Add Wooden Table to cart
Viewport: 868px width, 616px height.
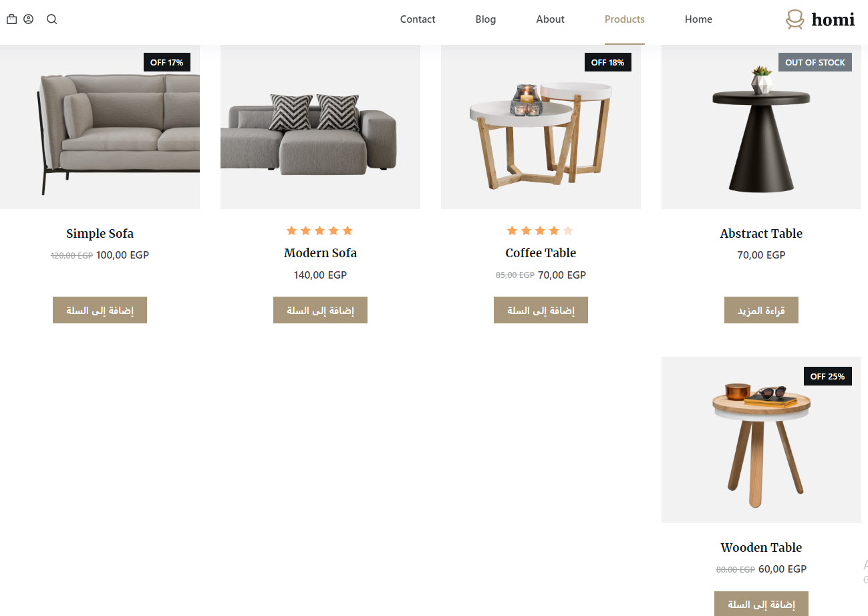point(761,604)
